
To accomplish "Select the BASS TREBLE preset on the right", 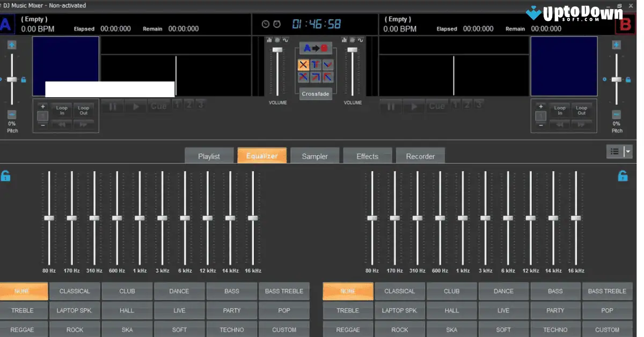I will (607, 290).
